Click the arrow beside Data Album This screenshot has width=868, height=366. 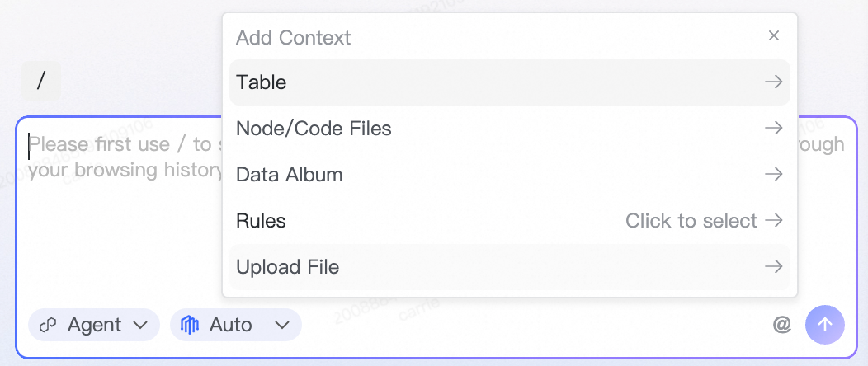pyautogui.click(x=773, y=175)
